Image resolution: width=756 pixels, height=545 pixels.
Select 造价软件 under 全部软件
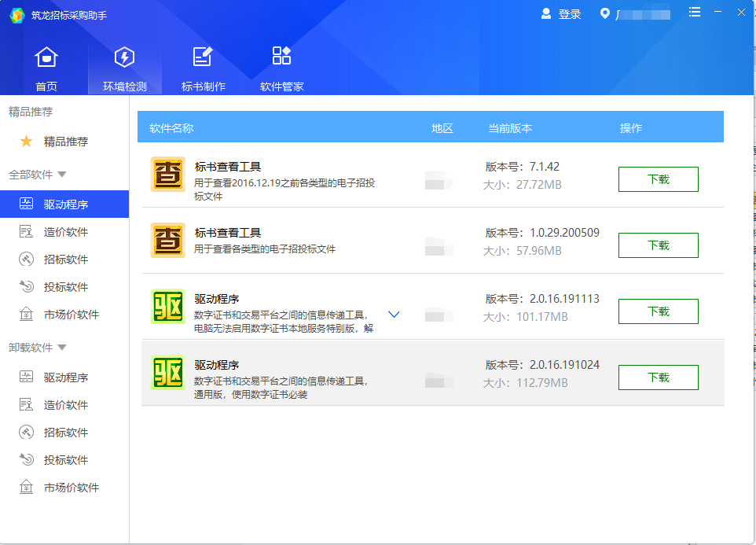65,232
